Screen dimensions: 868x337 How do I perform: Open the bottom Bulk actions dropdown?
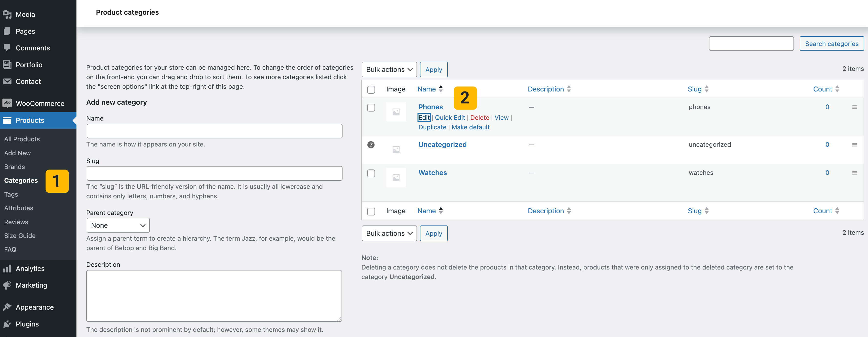tap(389, 234)
